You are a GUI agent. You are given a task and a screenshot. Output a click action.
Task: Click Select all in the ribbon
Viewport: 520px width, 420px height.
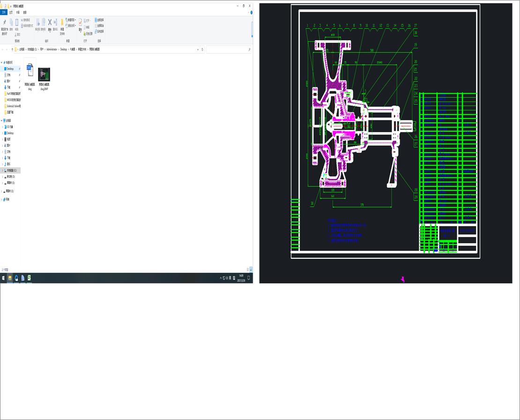(x=99, y=20)
